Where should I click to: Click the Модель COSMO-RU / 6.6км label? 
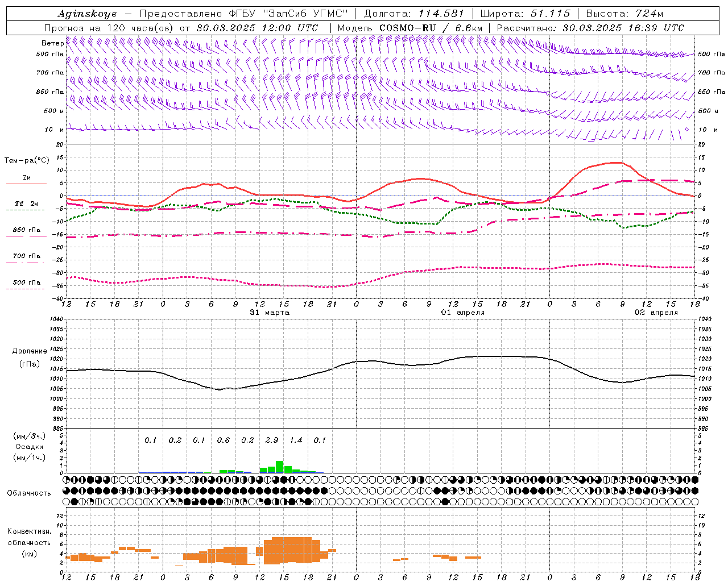point(410,28)
